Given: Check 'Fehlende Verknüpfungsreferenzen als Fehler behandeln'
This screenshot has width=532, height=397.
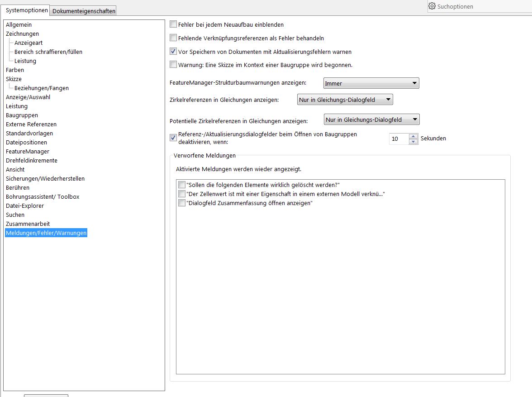Looking at the screenshot, I should click(x=173, y=38).
